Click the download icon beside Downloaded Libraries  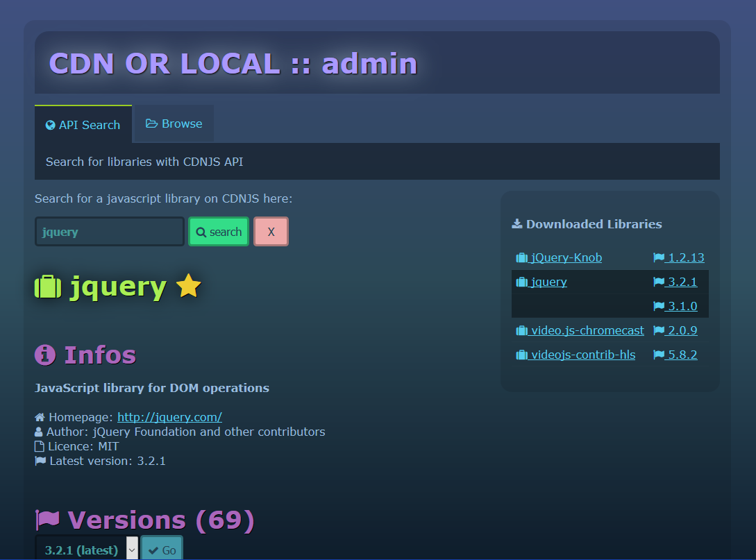tap(517, 223)
